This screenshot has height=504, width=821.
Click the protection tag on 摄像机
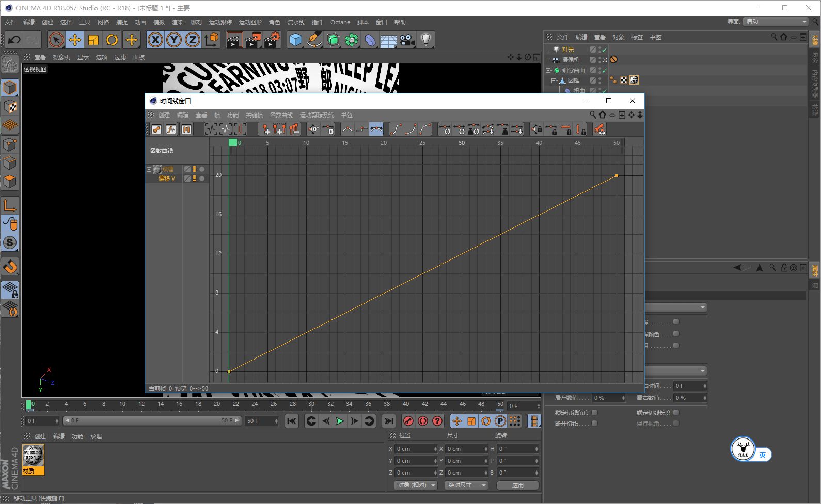pos(613,59)
